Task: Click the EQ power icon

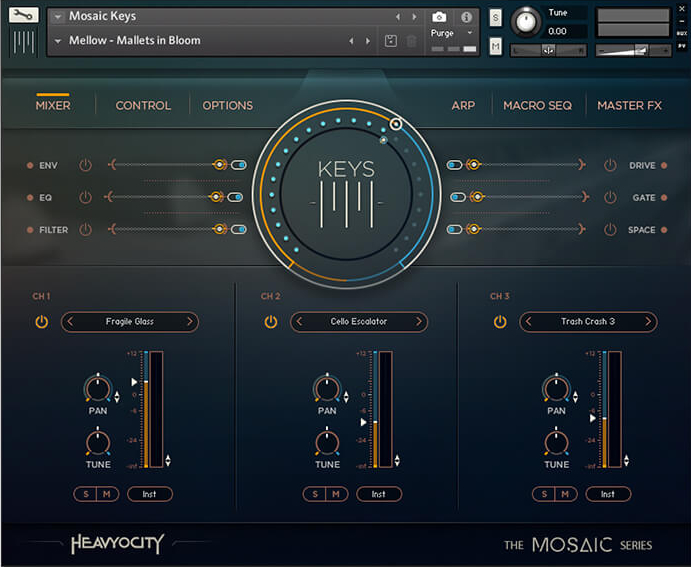Action: (x=85, y=197)
